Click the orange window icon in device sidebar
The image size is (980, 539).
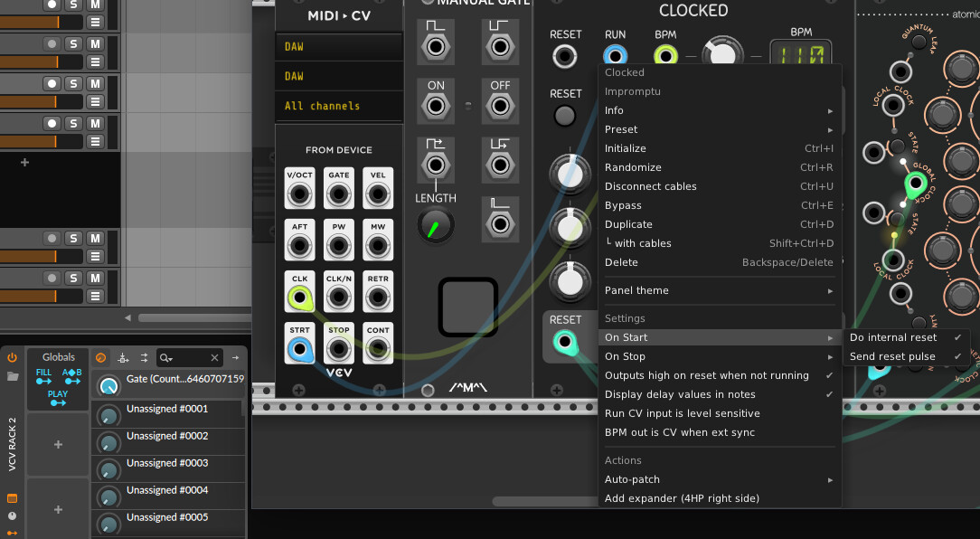pos(12,498)
